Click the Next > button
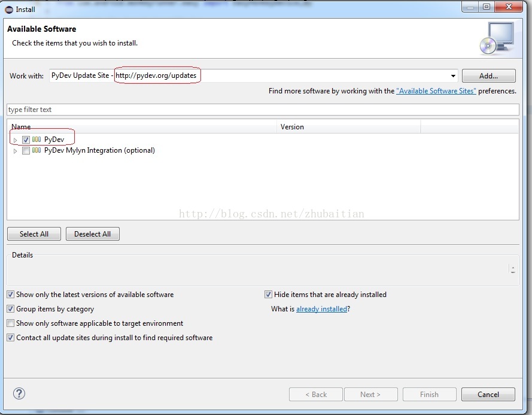The width and height of the screenshot is (532, 415). point(370,394)
